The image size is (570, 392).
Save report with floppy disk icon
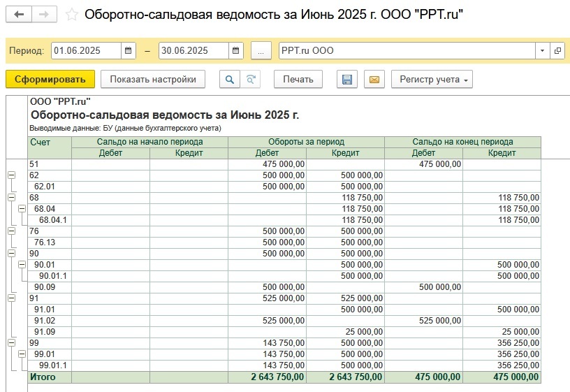point(347,79)
